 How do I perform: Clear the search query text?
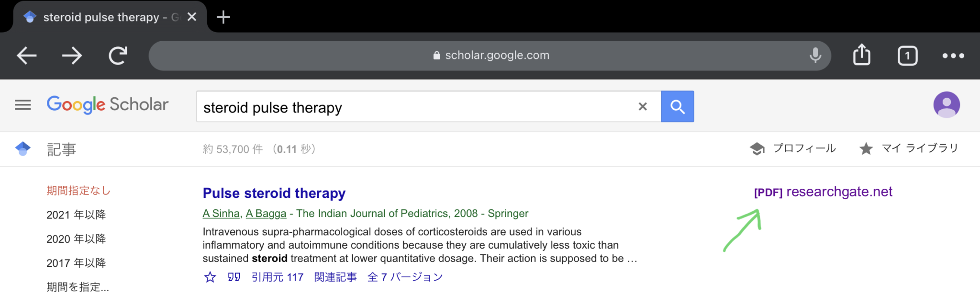[643, 106]
